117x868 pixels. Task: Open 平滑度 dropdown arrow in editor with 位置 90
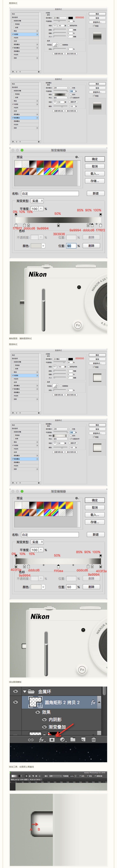41,209
